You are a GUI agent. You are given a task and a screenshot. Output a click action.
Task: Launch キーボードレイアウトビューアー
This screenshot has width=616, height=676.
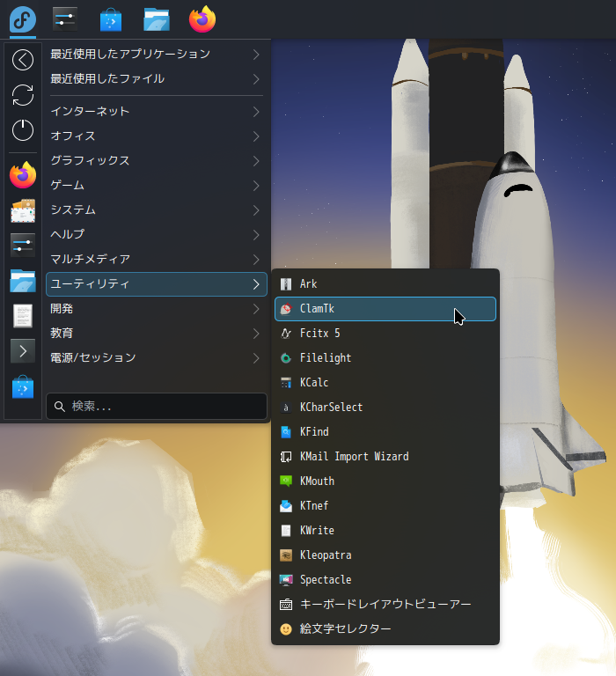(385, 605)
